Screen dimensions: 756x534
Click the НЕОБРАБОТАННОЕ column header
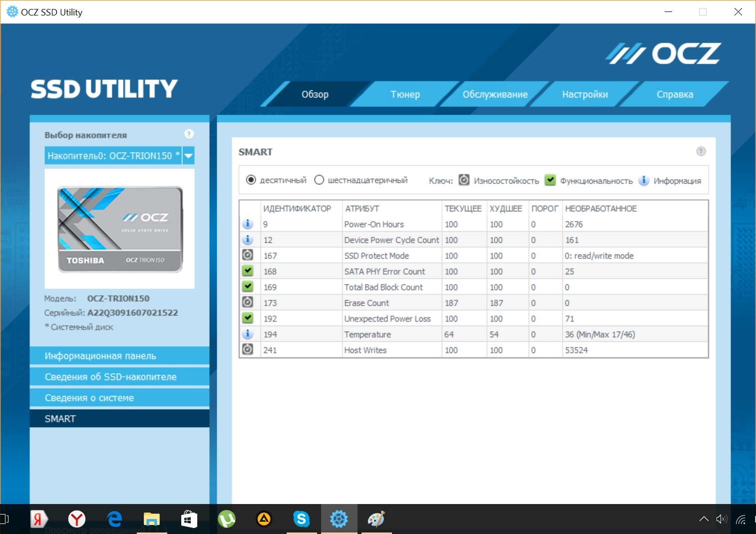[601, 209]
